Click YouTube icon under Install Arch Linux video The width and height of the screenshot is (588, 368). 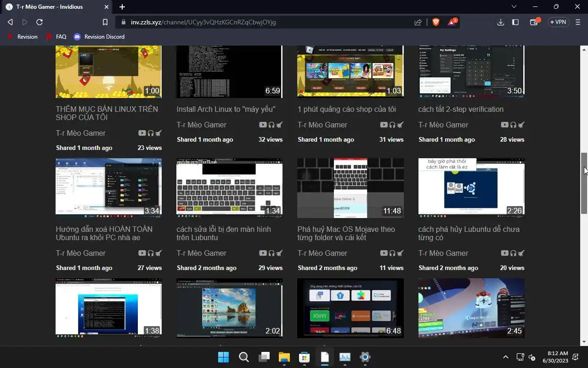(263, 125)
